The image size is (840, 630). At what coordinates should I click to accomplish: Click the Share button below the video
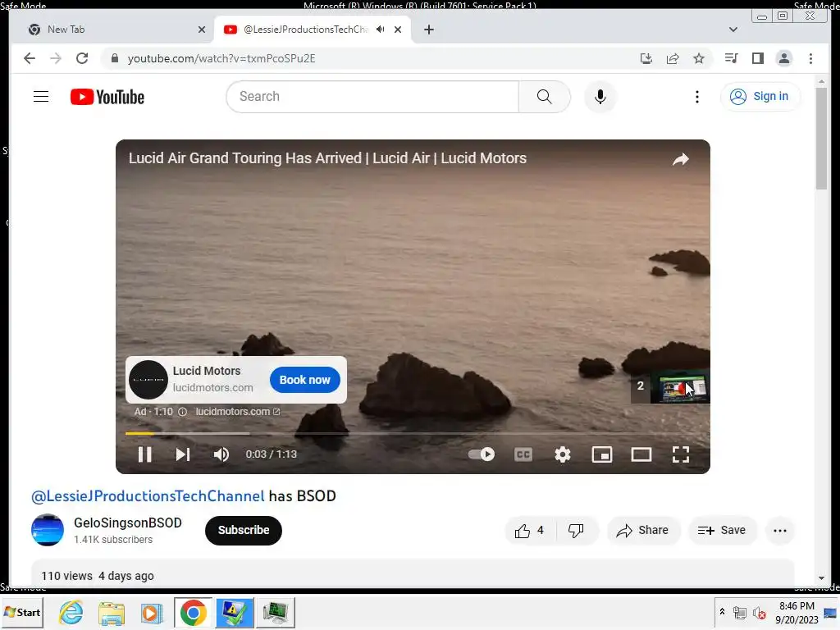643,531
